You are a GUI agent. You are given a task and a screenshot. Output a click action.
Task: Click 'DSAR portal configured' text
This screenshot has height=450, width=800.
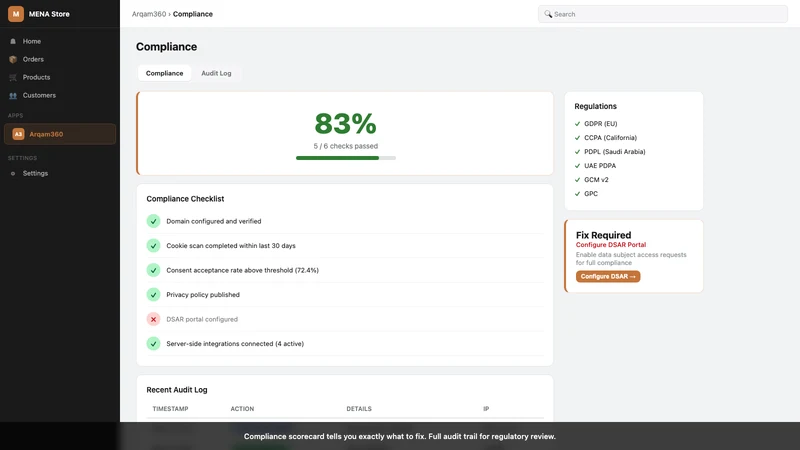[202, 319]
